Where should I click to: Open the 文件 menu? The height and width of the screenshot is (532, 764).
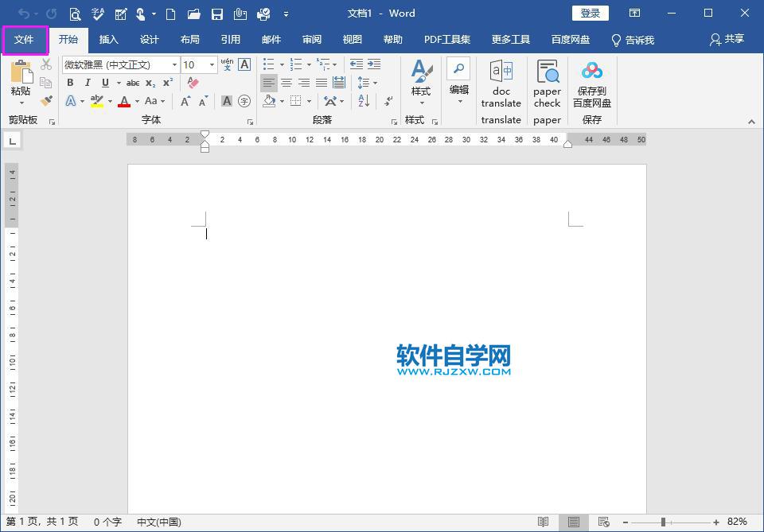pyautogui.click(x=25, y=39)
